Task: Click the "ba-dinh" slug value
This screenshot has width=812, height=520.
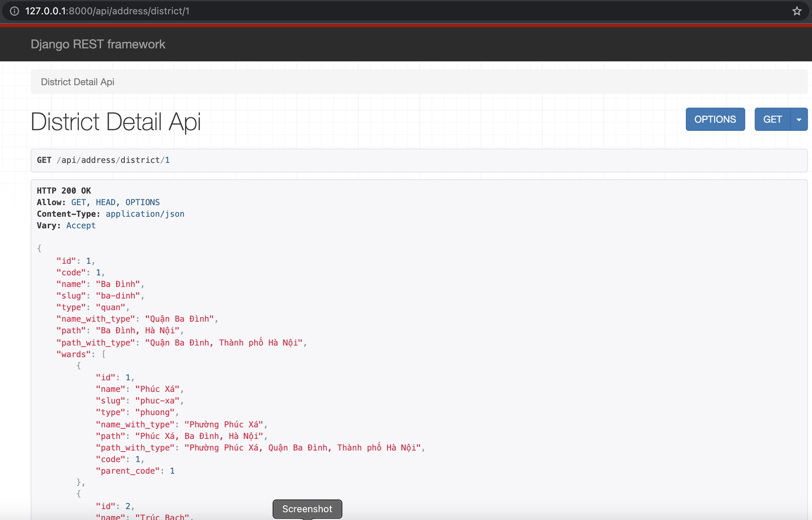Action: (118, 296)
